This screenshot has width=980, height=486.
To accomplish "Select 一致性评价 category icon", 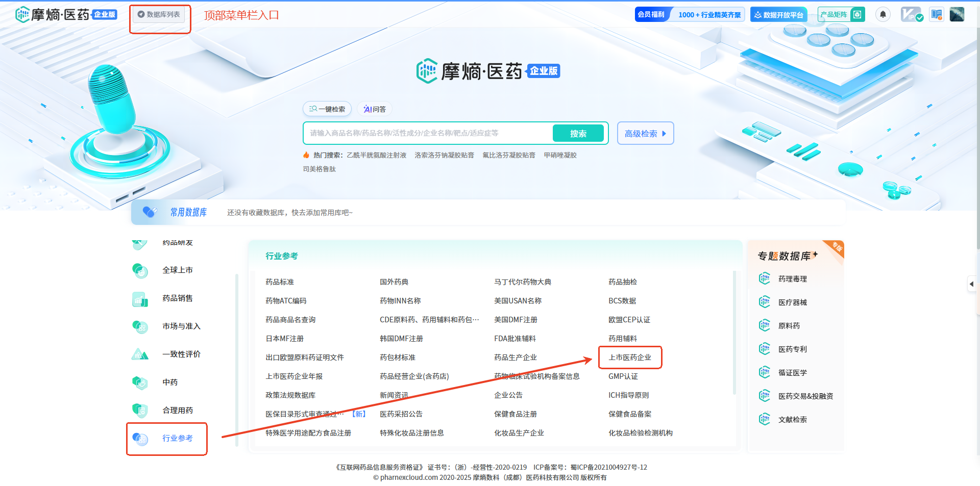I will tap(140, 354).
